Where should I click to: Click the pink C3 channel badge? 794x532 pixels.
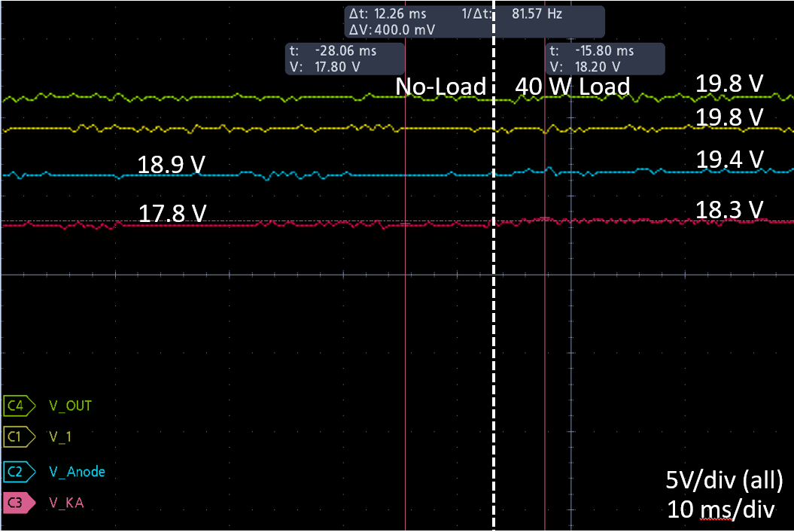pos(20,503)
